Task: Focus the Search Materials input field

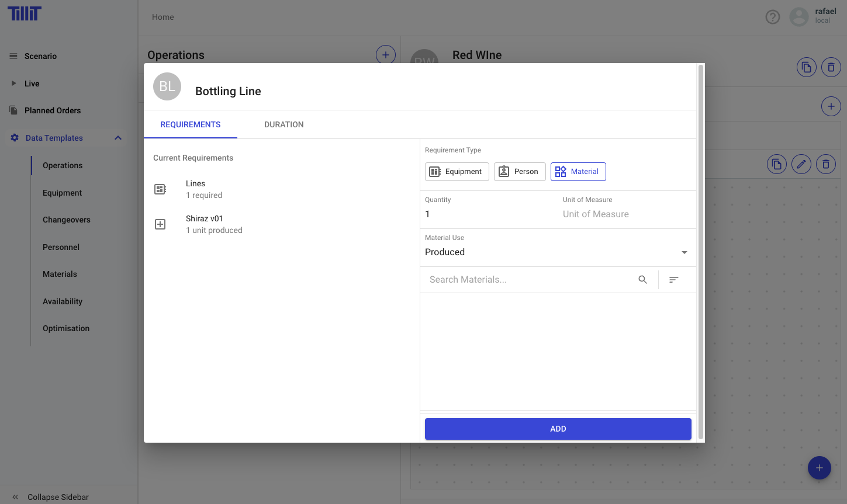Action: coord(529,280)
